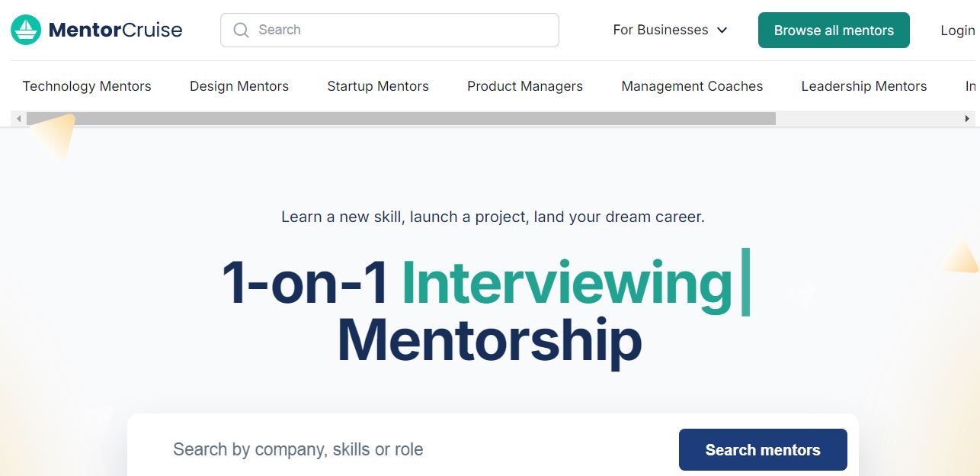Select Design Mentors category
Viewport: 980px width, 476px height.
click(x=239, y=86)
